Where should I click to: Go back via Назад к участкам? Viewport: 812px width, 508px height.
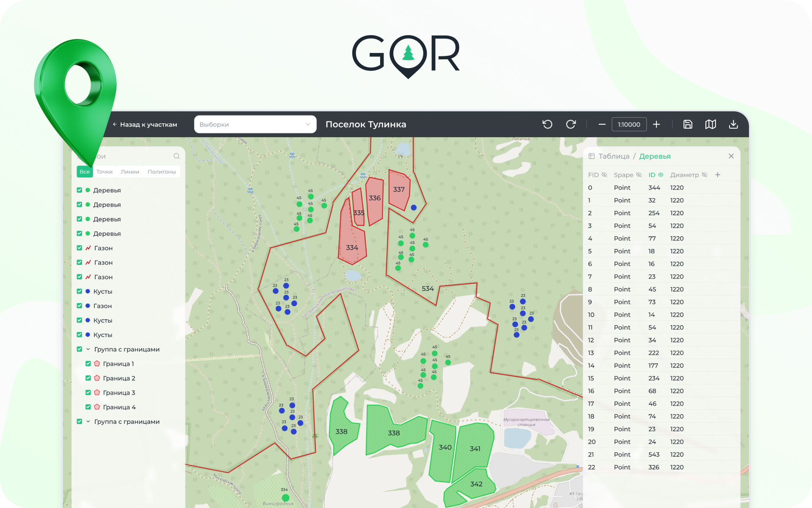click(x=145, y=124)
